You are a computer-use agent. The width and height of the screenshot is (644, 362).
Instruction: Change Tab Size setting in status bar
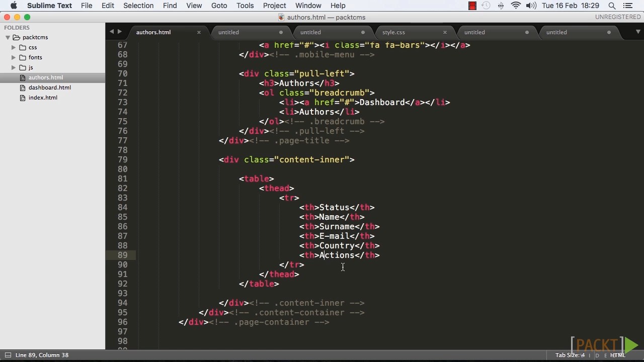click(570, 355)
